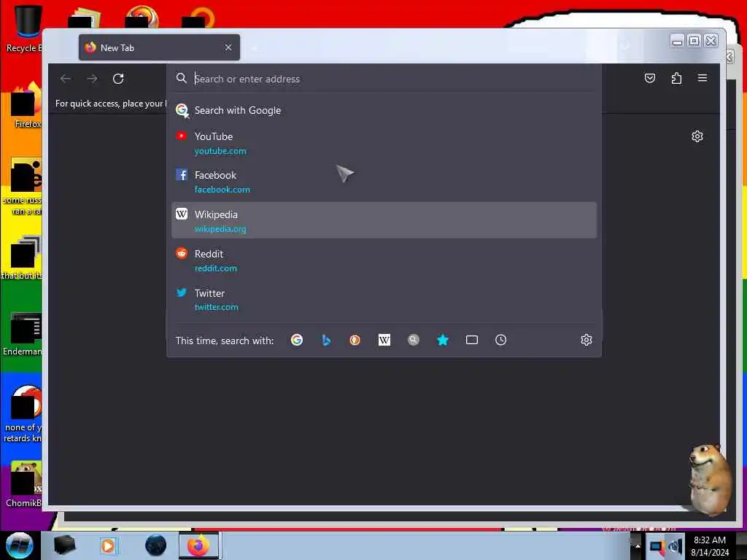Search in open Tabs icon

click(472, 340)
